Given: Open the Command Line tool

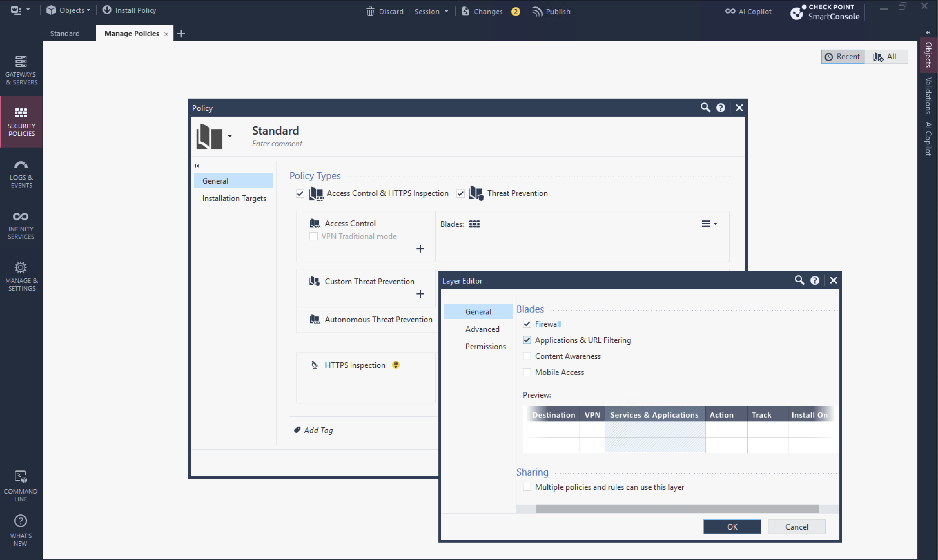Looking at the screenshot, I should (21, 485).
